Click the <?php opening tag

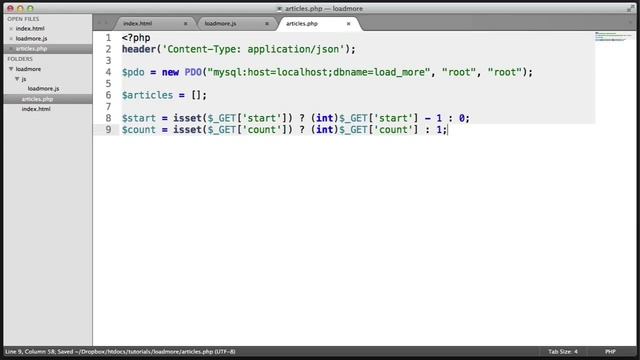click(136, 38)
